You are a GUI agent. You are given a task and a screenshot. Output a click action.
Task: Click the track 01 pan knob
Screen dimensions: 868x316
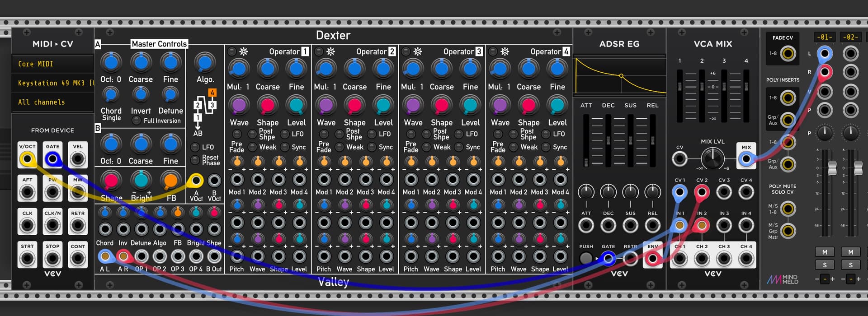point(825,133)
